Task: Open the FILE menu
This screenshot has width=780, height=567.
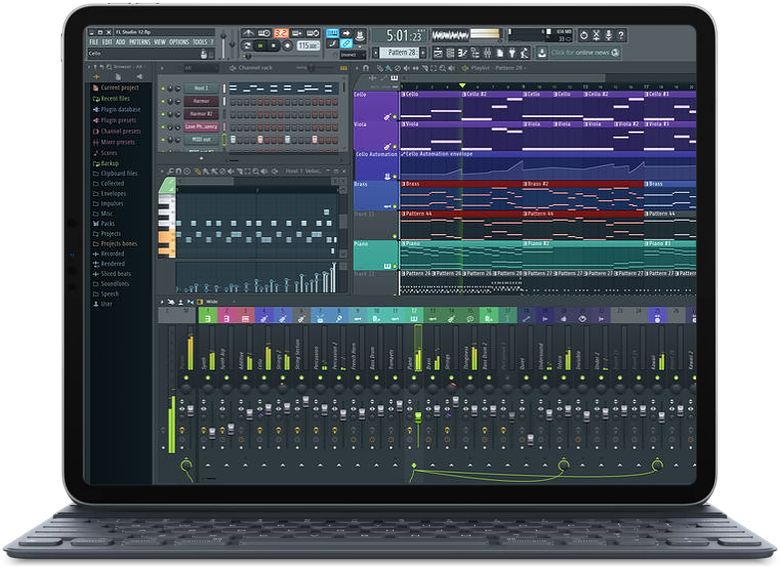Action: [94, 42]
